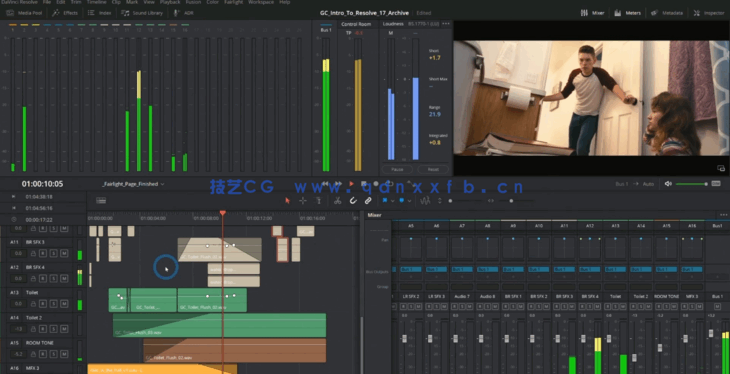Mute the Toilet channel strip in Mixer
This screenshot has height=374, width=730.
[x=622, y=306]
